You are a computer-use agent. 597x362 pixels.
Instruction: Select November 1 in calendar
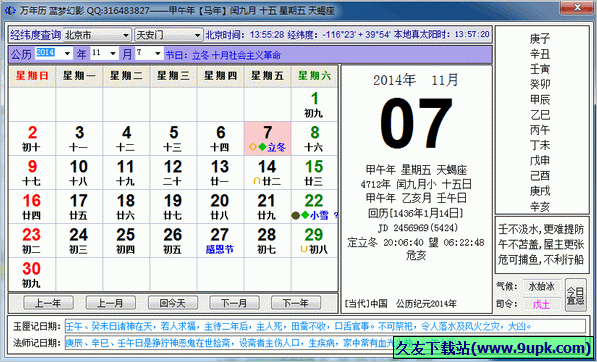(x=314, y=105)
